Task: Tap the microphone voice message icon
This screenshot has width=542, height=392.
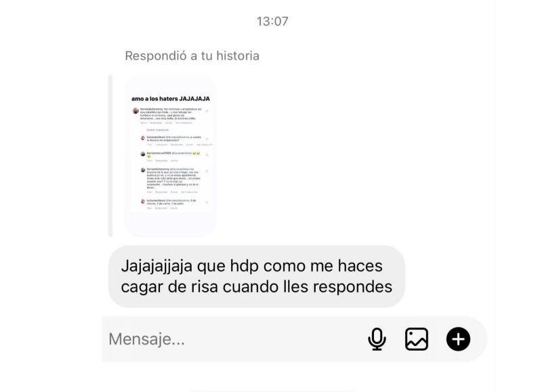Action: tap(377, 339)
